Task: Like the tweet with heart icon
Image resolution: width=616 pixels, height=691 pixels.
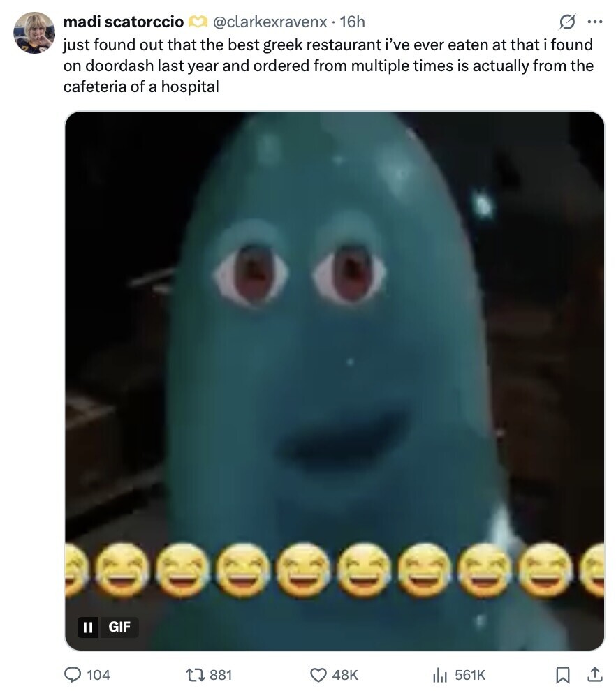Action: point(318,675)
